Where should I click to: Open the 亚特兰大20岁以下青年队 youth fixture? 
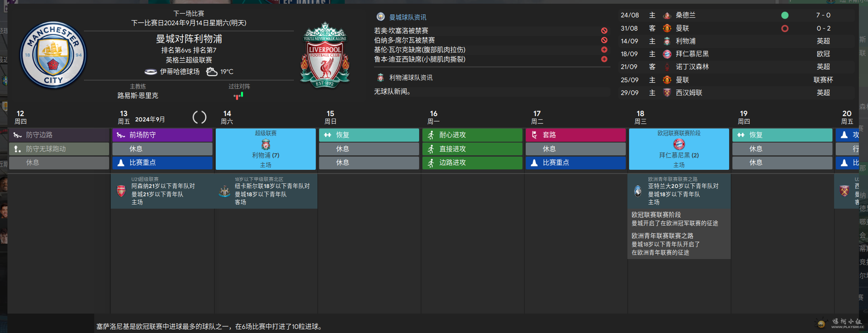pyautogui.click(x=679, y=191)
